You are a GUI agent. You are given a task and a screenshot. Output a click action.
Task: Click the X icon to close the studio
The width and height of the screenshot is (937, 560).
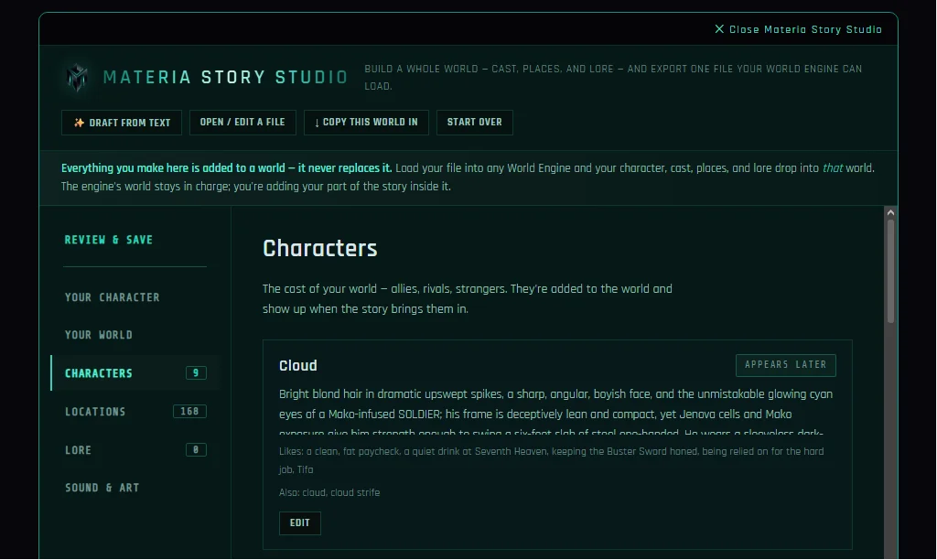point(719,29)
